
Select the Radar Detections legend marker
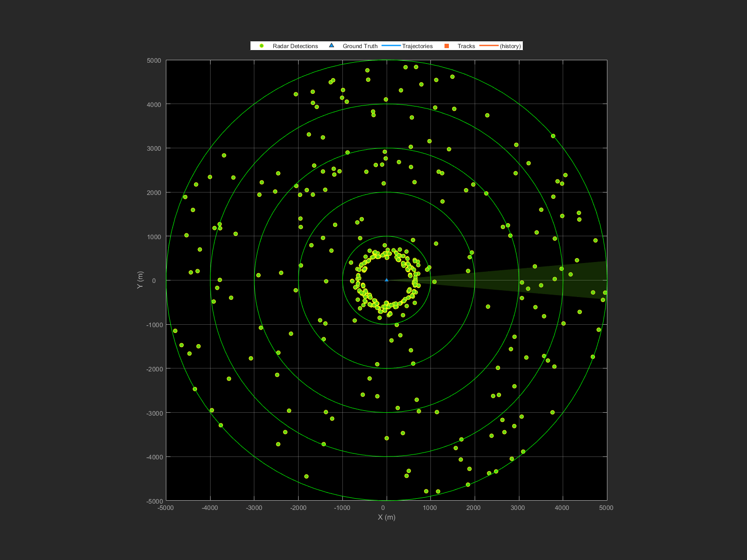pos(263,46)
